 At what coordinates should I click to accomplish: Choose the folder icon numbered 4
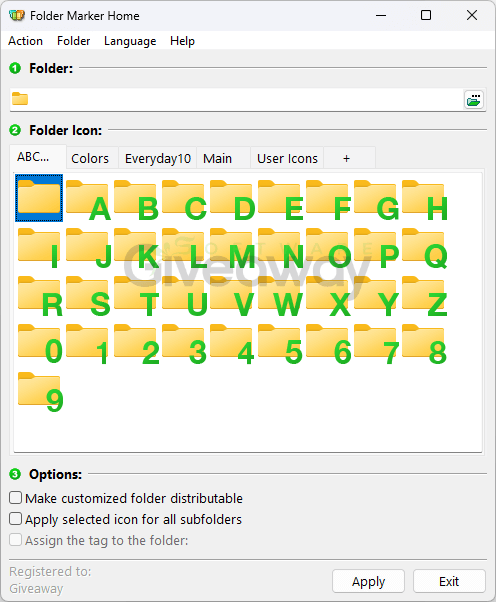[x=231, y=343]
